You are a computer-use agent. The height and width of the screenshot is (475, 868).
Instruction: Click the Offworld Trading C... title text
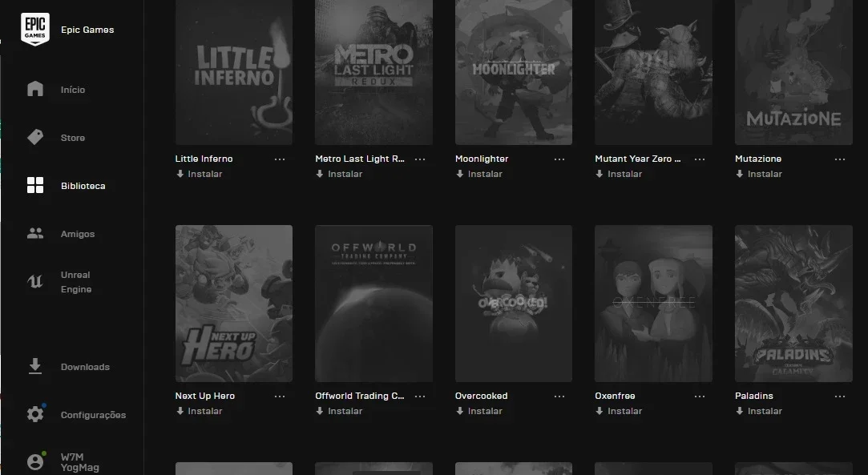(x=360, y=396)
